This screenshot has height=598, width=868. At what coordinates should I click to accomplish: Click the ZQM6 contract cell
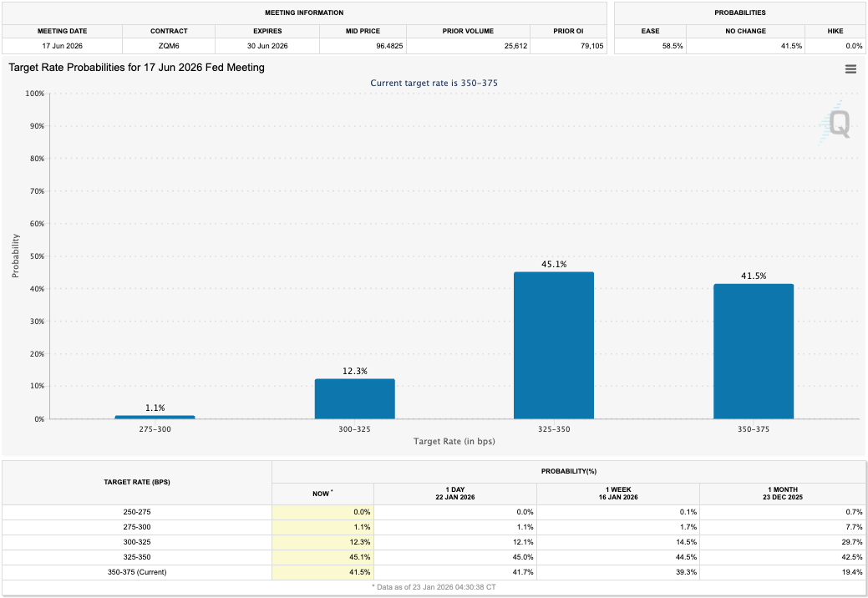[169, 46]
